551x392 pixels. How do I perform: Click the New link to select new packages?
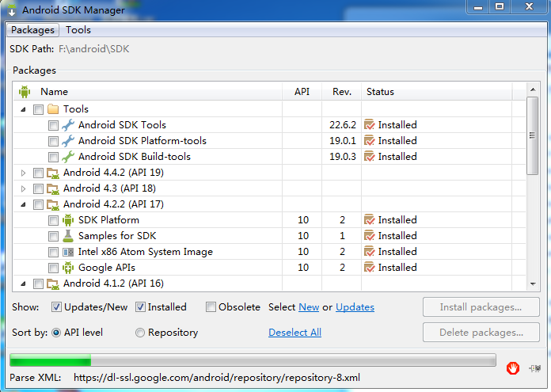coord(309,307)
